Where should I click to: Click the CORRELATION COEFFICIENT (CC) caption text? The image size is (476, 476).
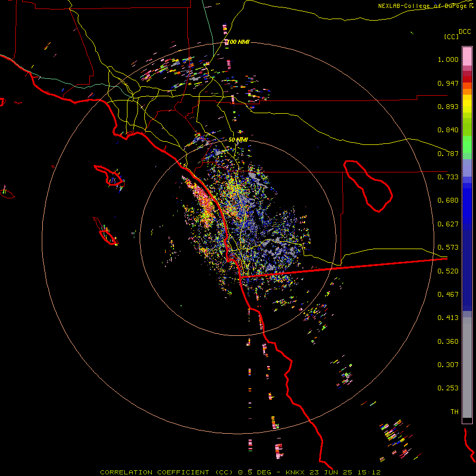(167, 472)
